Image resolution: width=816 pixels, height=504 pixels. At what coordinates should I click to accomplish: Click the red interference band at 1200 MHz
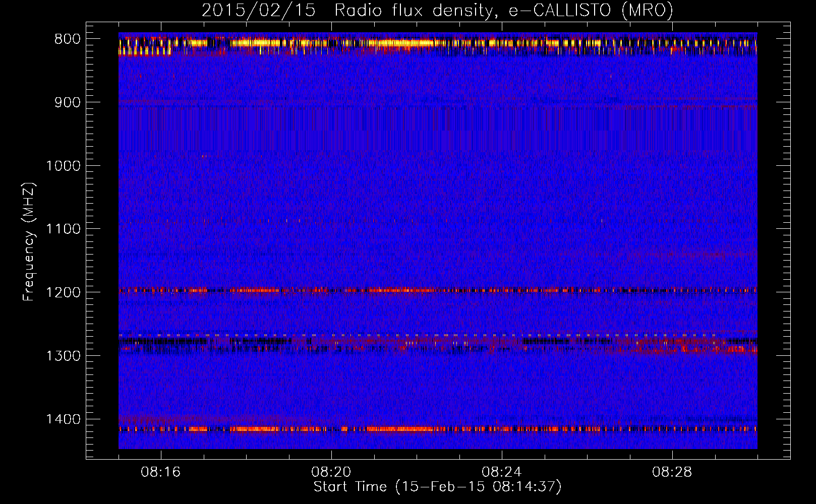click(438, 290)
